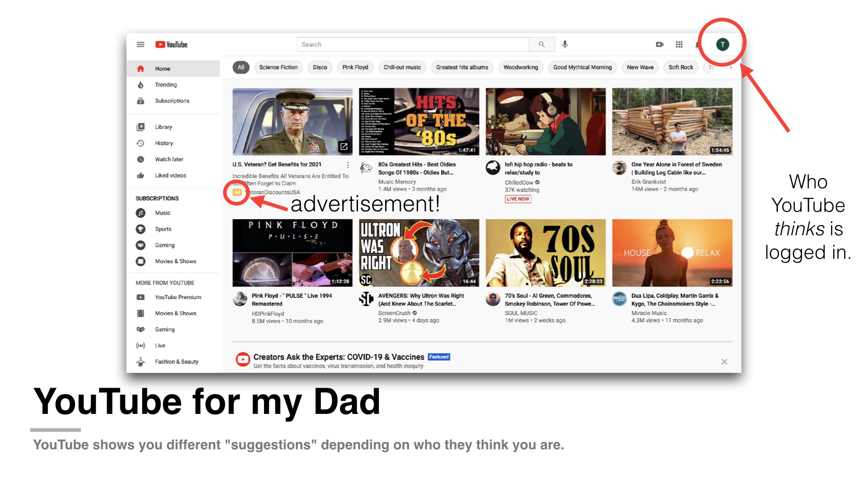Open the account avatar T
Viewport: 868px width, 488px height.
pos(722,44)
